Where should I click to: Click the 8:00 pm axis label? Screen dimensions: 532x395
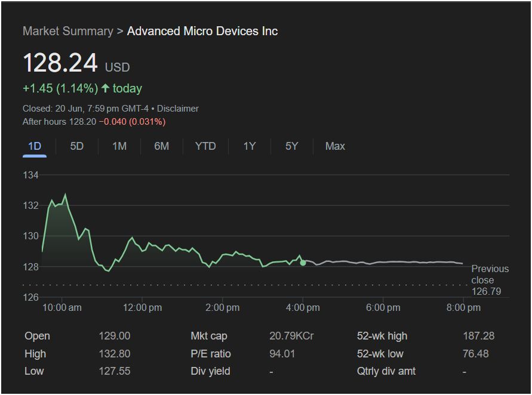(x=463, y=308)
